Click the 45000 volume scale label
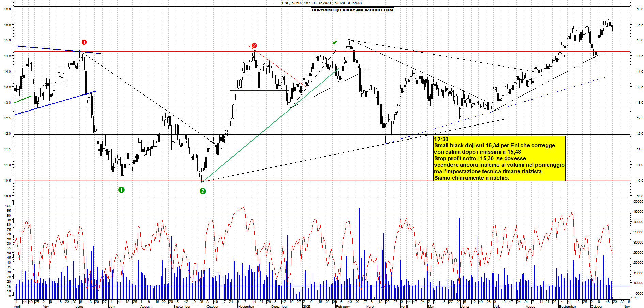The width and height of the screenshot is (644, 308). [638, 212]
